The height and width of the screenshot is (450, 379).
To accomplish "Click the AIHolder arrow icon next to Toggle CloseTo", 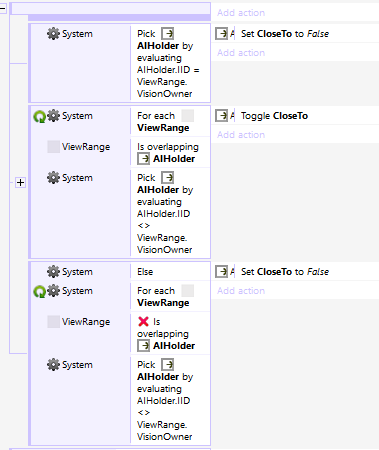I will (x=221, y=116).
